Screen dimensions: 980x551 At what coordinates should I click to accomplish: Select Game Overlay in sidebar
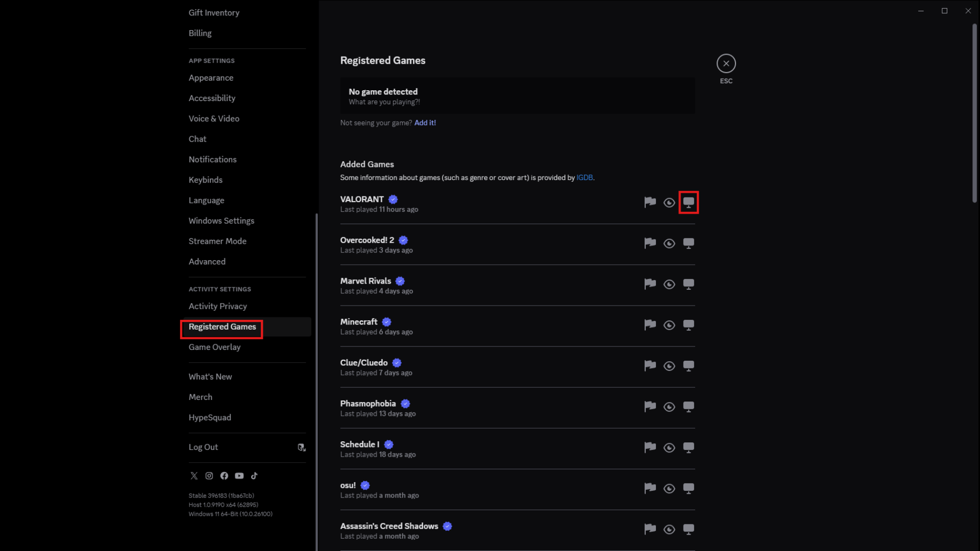[214, 347]
